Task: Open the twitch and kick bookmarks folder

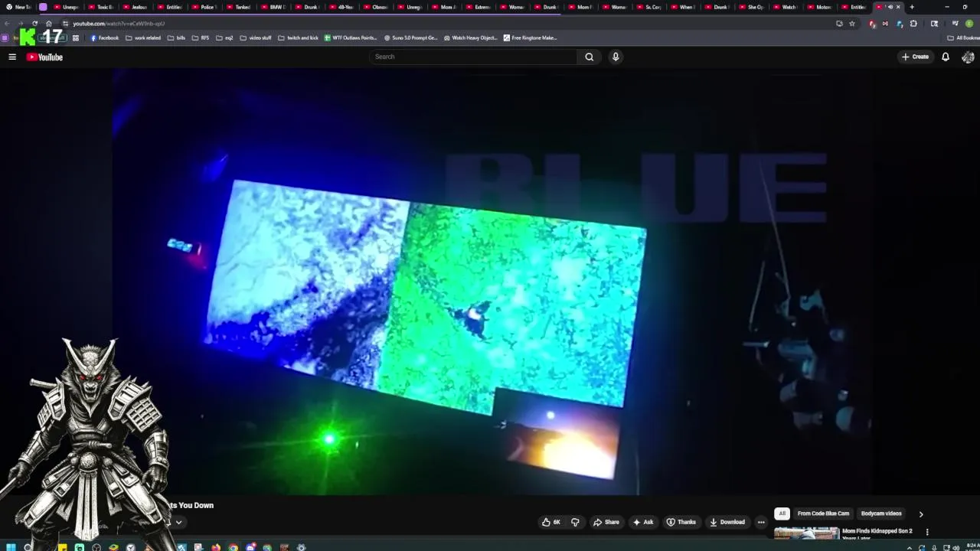Action: (x=298, y=37)
